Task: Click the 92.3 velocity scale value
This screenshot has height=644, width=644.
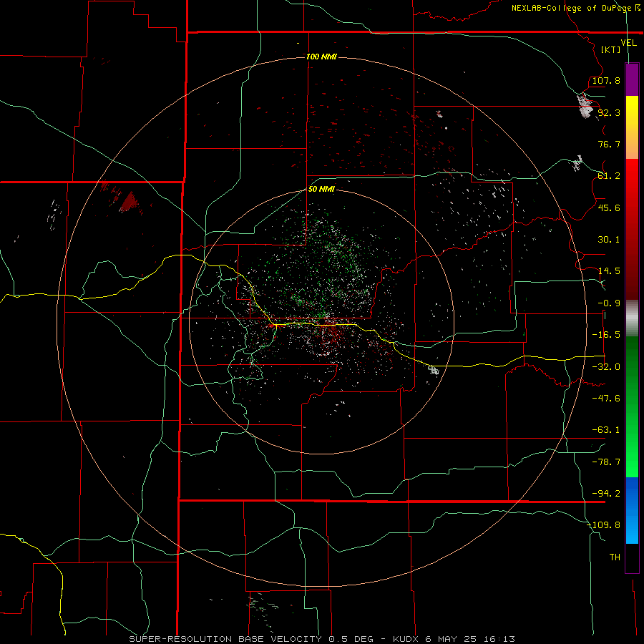Action: (609, 112)
